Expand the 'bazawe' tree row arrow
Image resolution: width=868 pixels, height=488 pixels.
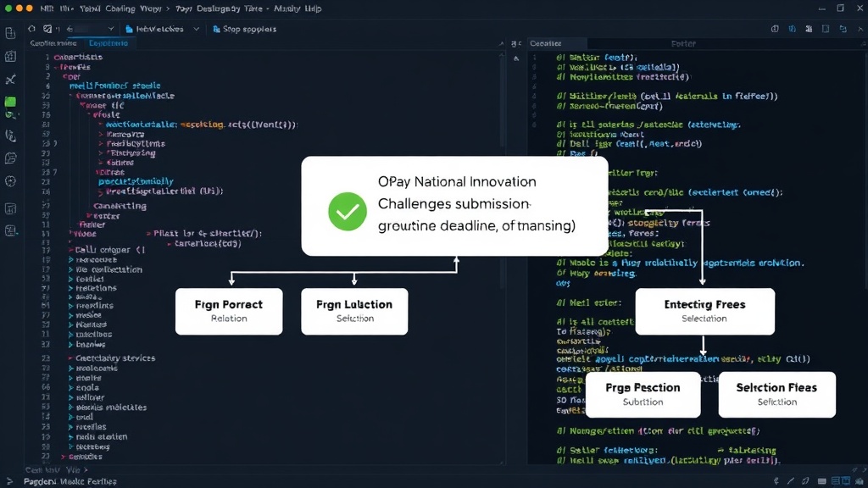pyautogui.click(x=71, y=344)
